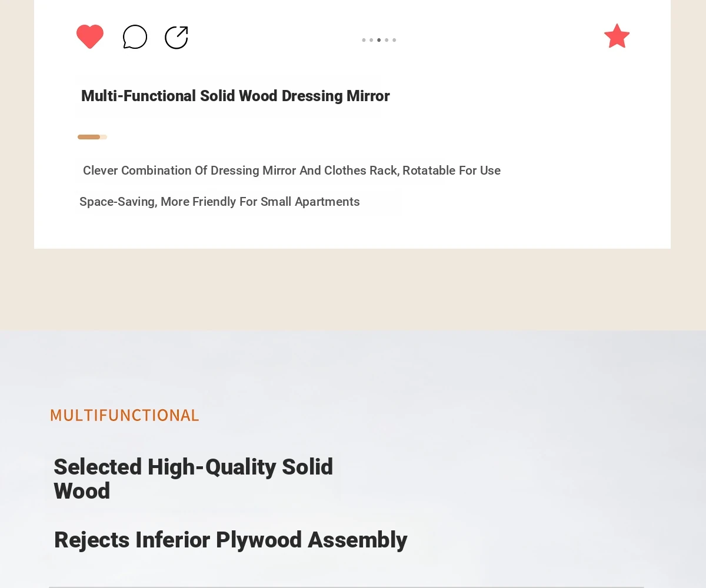Select the Clever Combination description line
The height and width of the screenshot is (588, 706).
pyautogui.click(x=292, y=171)
